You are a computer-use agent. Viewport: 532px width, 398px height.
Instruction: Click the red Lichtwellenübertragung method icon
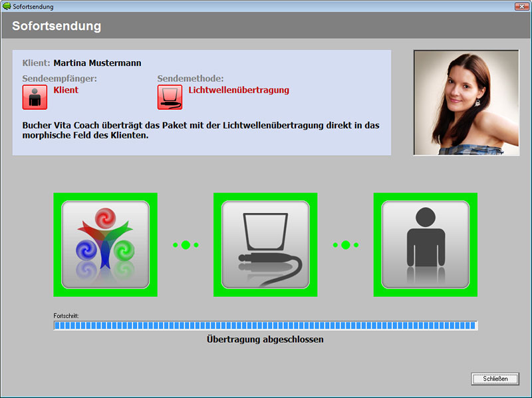(x=170, y=97)
